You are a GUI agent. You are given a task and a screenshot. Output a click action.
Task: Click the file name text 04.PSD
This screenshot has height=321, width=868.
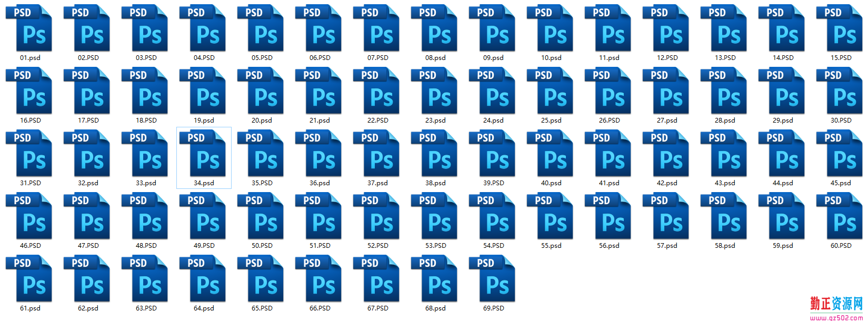click(204, 58)
